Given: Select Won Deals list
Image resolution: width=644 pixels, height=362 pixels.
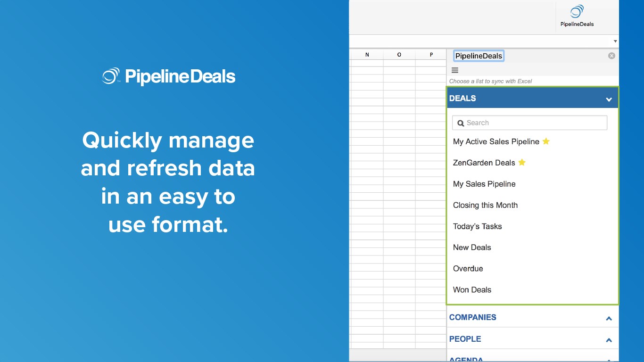Looking at the screenshot, I should [x=472, y=290].
